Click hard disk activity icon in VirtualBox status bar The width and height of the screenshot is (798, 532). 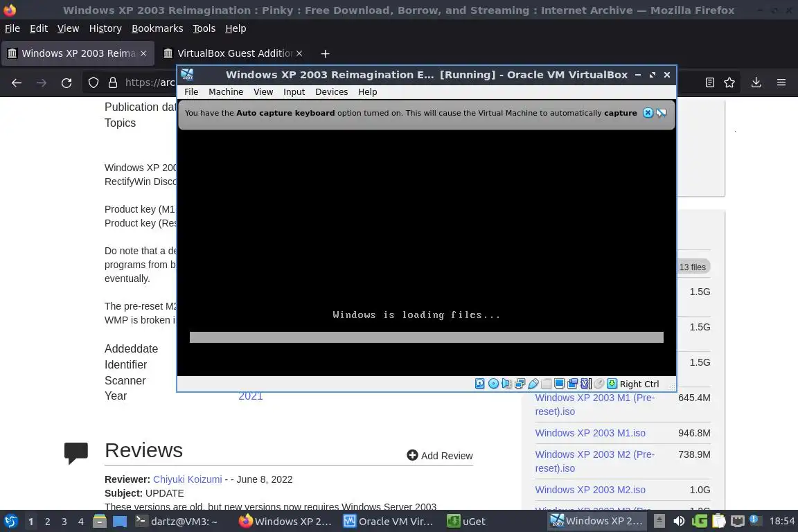[x=480, y=384]
